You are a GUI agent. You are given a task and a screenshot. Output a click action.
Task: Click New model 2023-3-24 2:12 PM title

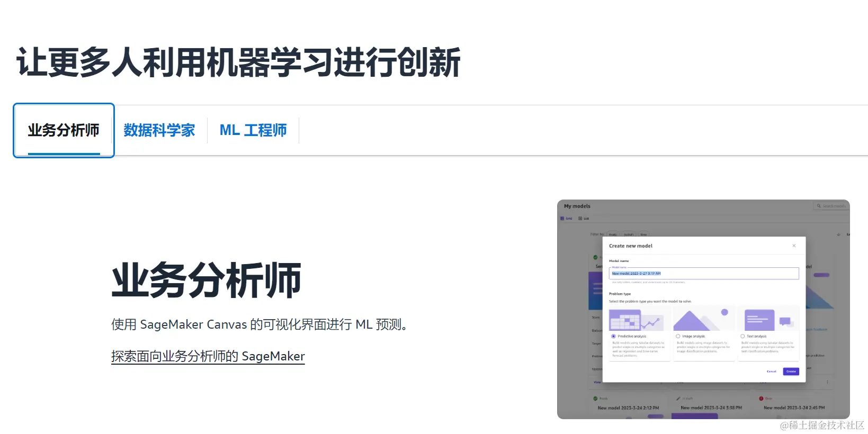click(x=628, y=408)
